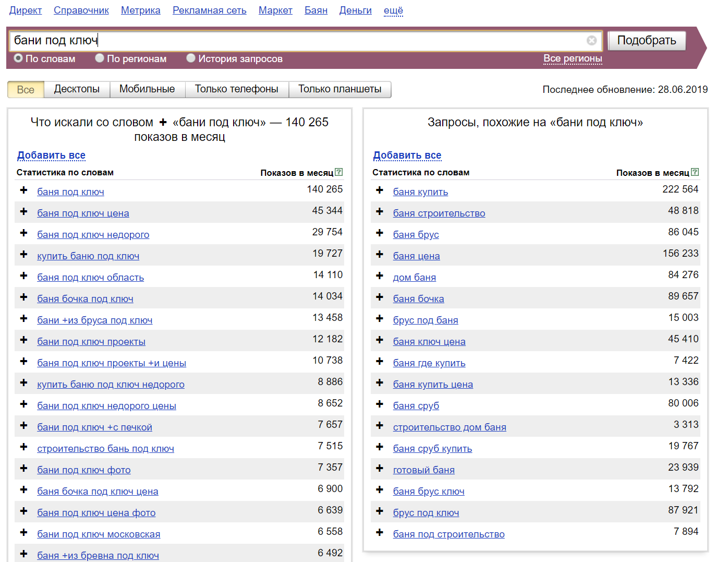Add 'строительство бань под ключ' with its plus icon

pos(23,447)
